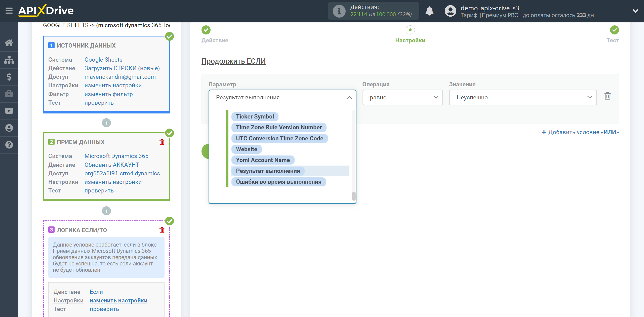Open the billing dollar icon

pos(9,77)
